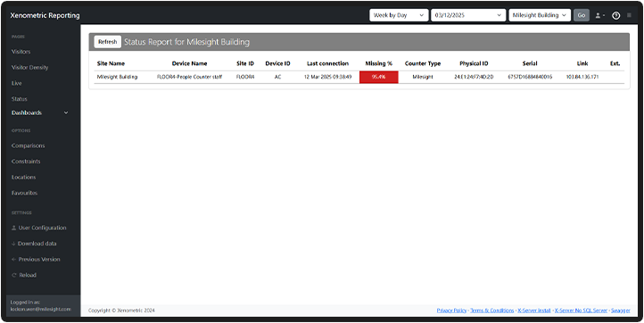Click the Site Name column header
This screenshot has width=644, height=323.
tap(111, 63)
